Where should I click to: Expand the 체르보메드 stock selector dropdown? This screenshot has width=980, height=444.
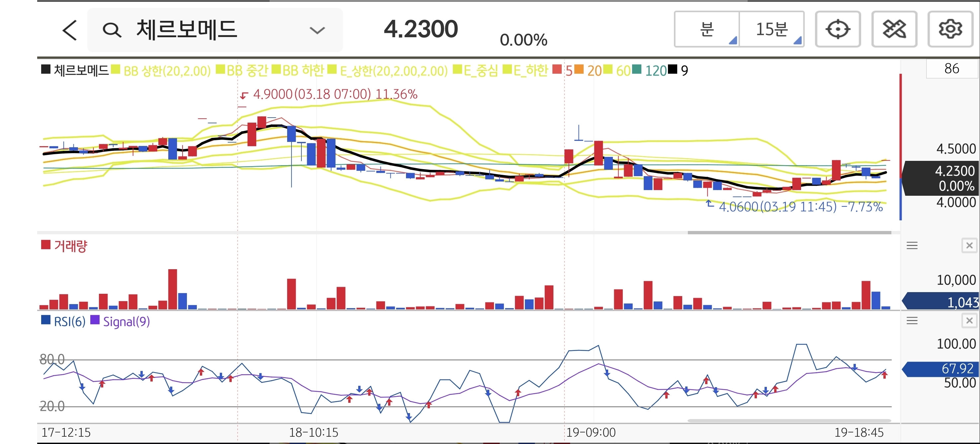tap(317, 30)
